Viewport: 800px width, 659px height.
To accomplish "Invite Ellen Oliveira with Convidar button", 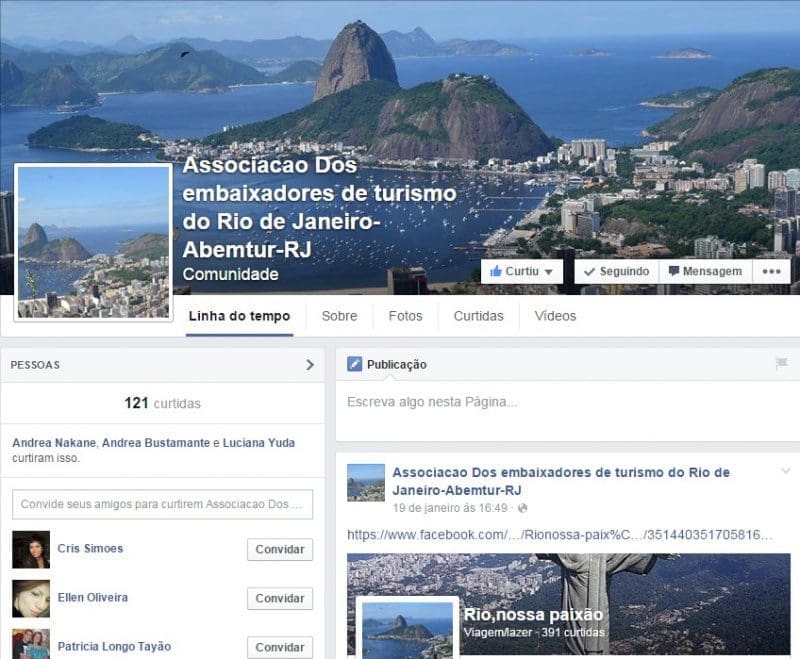I will coord(280,598).
